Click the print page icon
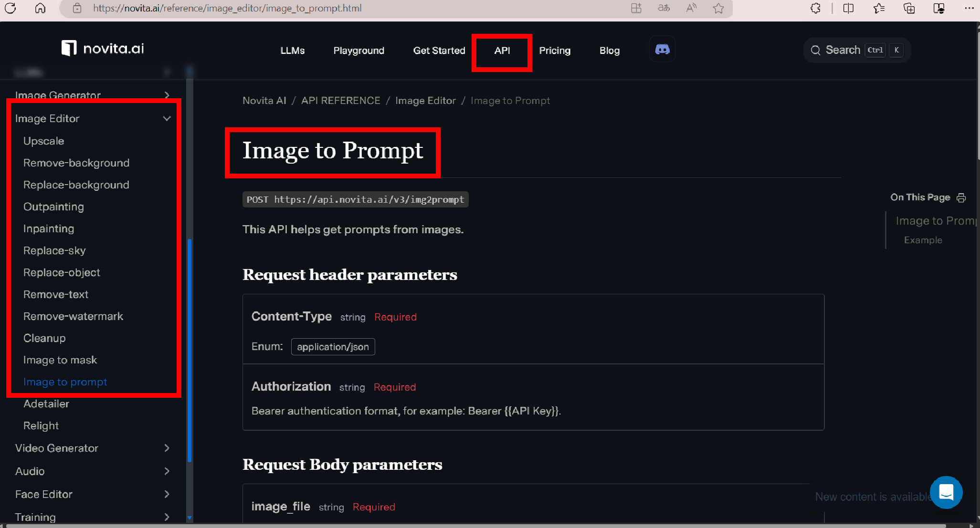Viewport: 980px width, 528px height. click(961, 197)
